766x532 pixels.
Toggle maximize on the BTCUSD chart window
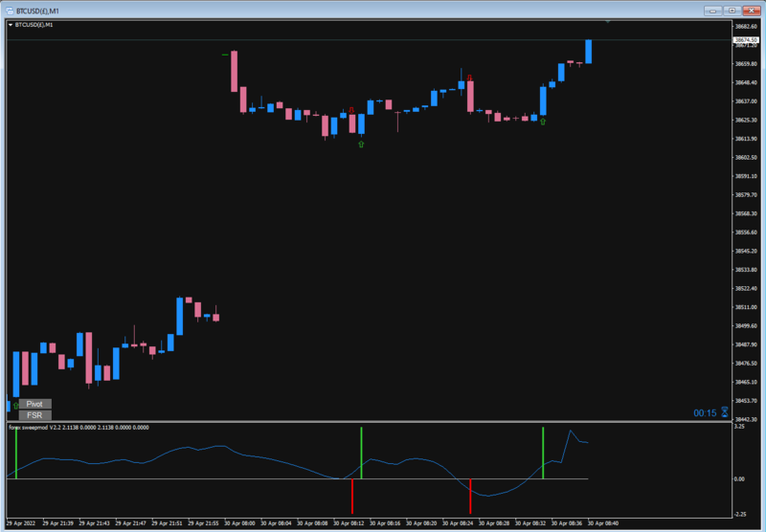pos(732,11)
